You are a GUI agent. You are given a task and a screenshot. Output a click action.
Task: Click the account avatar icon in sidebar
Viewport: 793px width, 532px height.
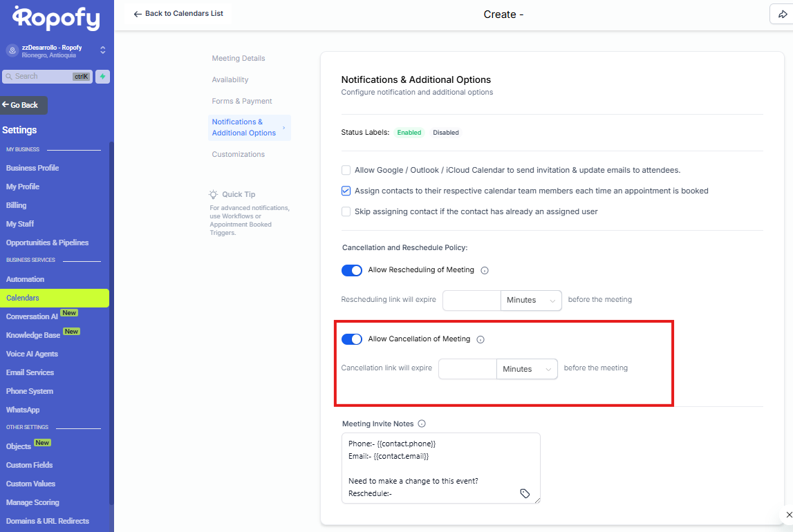click(12, 50)
